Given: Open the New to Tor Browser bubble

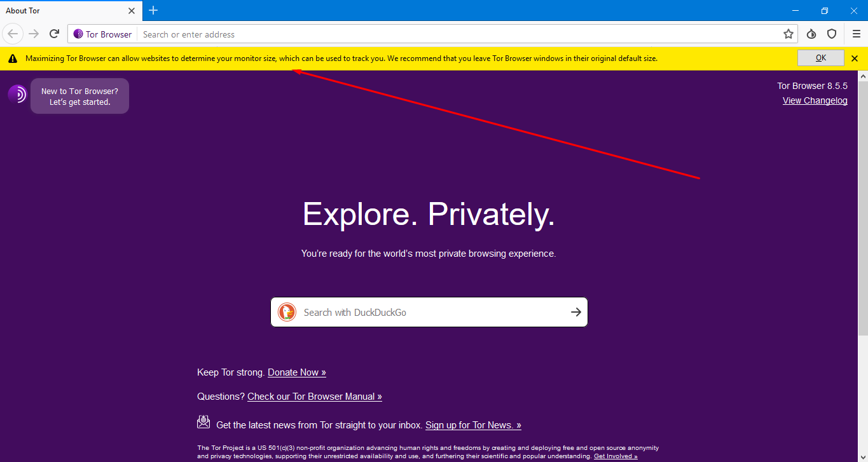Looking at the screenshot, I should pos(79,96).
